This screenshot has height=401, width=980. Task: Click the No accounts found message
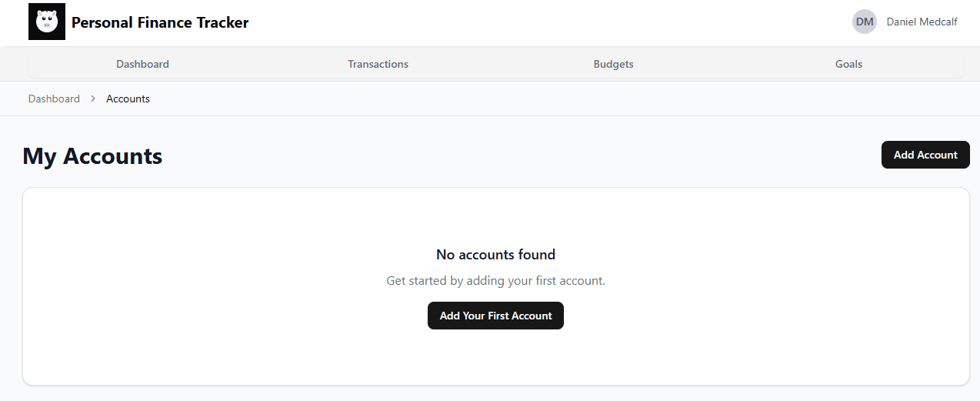pos(495,255)
